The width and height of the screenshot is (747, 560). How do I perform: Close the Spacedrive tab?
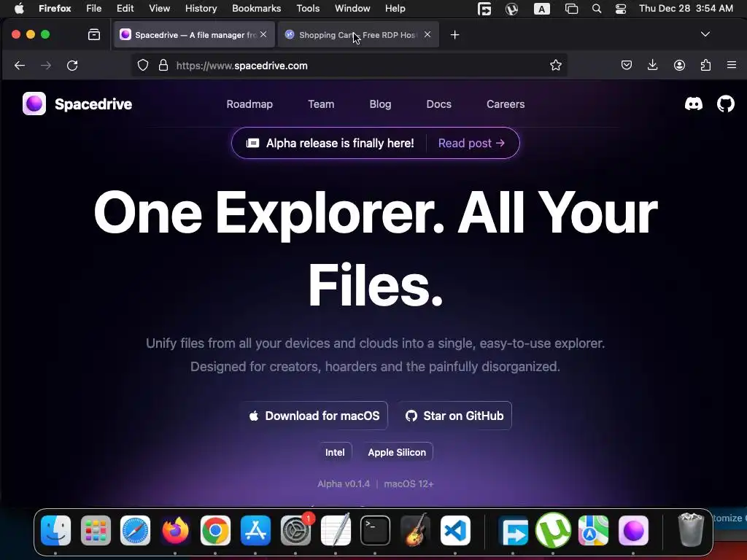[263, 34]
